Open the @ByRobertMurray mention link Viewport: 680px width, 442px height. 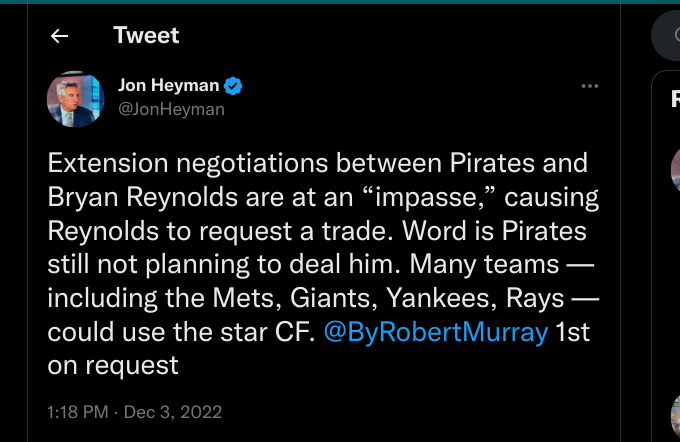435,332
